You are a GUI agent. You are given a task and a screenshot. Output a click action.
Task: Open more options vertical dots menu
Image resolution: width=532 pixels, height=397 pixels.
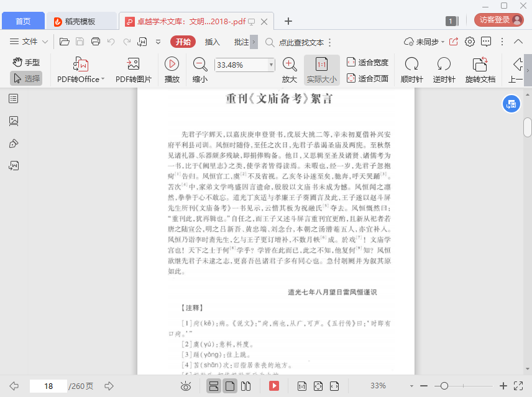click(x=502, y=42)
